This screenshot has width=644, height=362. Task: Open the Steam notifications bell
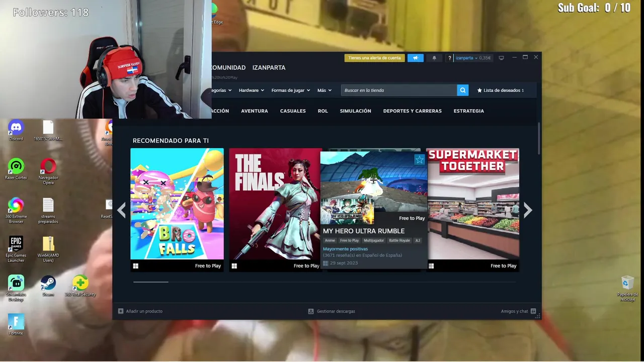[434, 58]
